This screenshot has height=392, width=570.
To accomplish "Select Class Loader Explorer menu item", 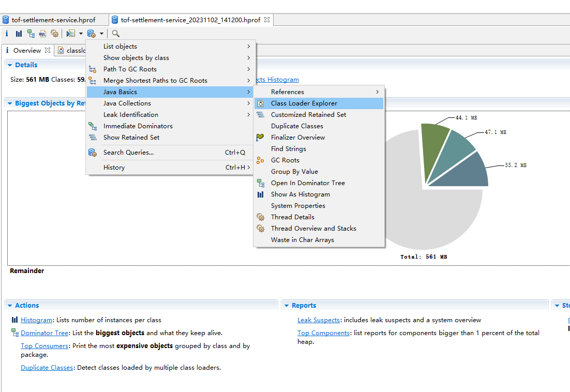I will pyautogui.click(x=304, y=103).
